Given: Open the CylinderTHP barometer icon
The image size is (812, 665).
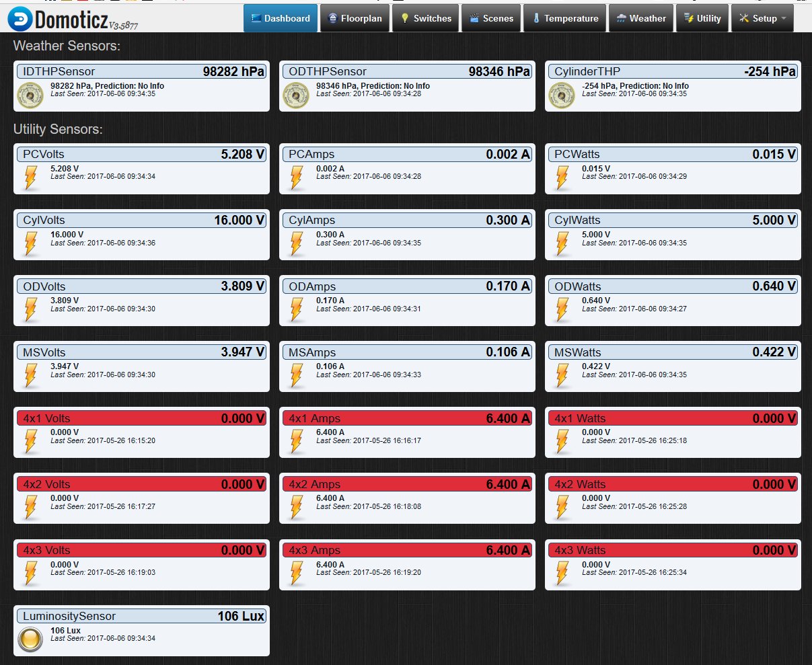Looking at the screenshot, I should pos(562,95).
